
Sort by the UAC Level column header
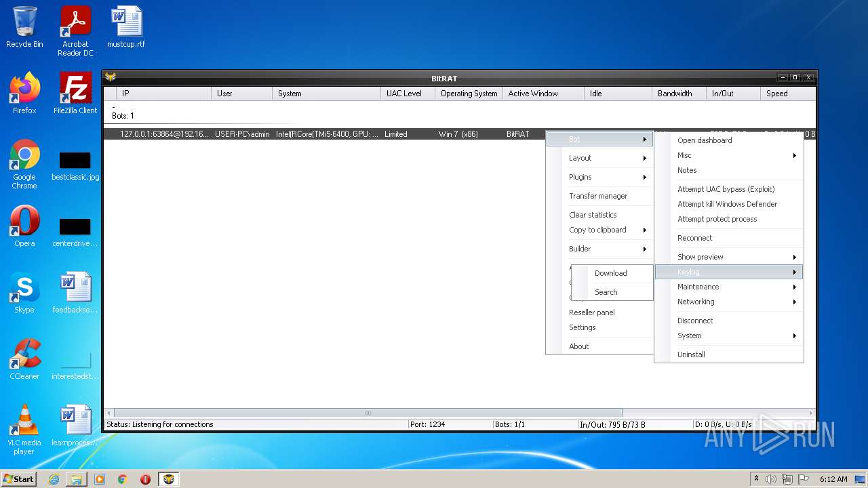coord(408,94)
